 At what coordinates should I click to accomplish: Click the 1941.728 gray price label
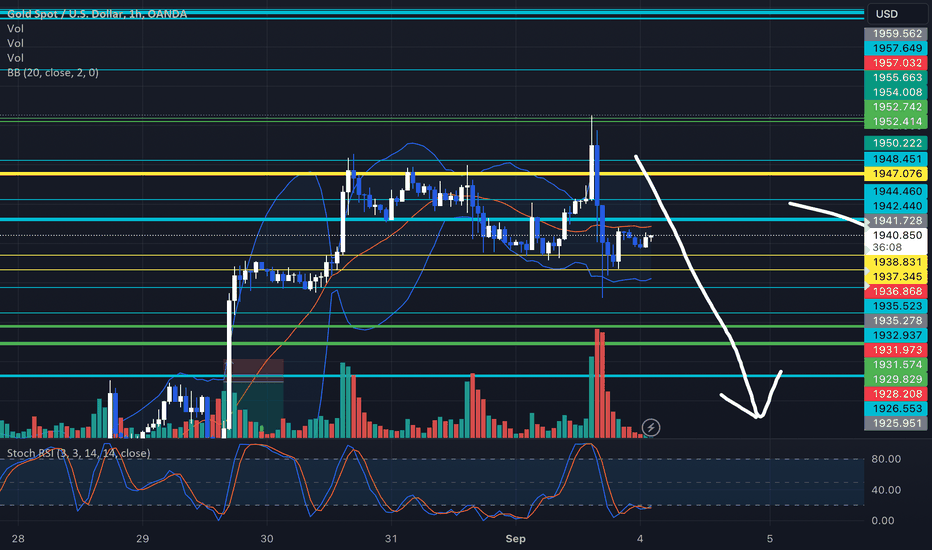point(896,221)
